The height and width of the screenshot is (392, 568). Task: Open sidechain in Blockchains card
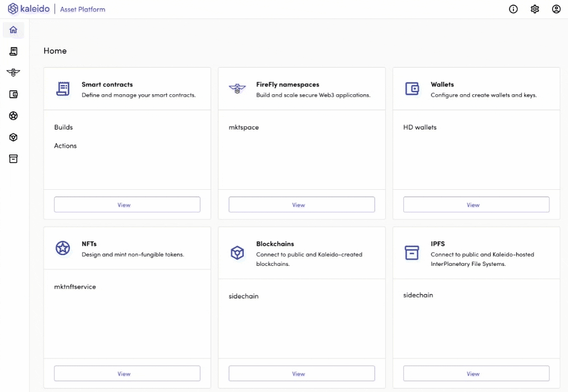point(244,296)
